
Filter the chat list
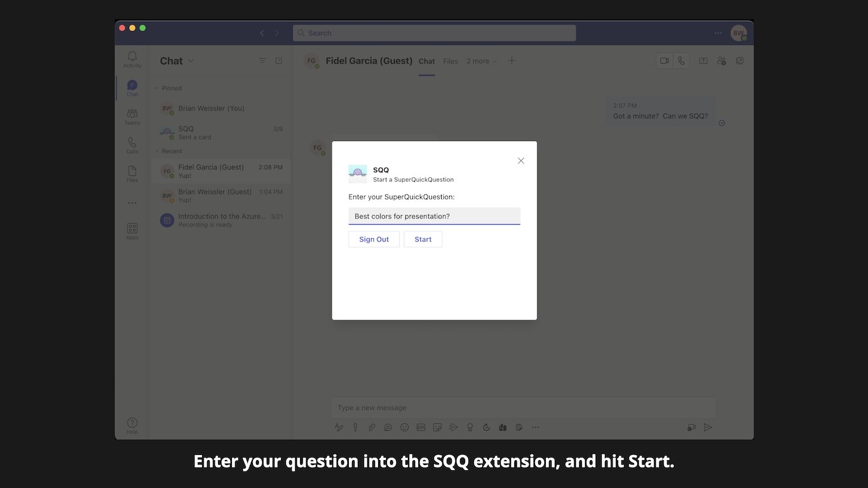click(262, 60)
